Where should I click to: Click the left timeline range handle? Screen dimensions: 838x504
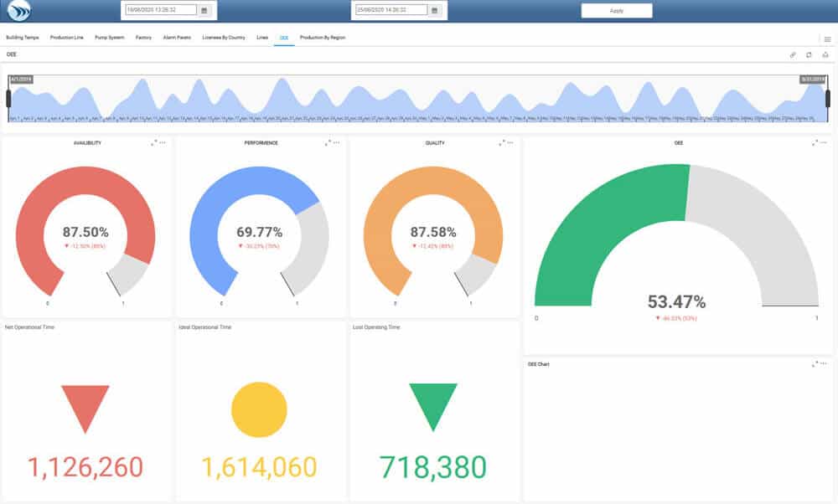coord(8,99)
